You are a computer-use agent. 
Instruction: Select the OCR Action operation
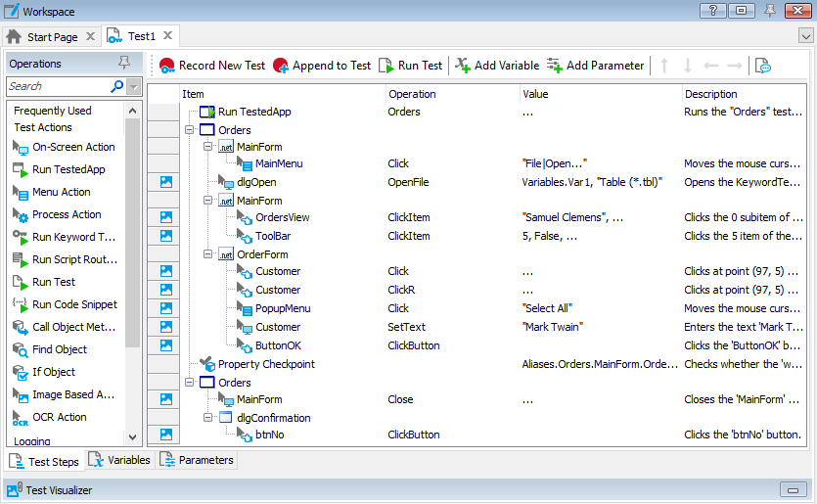50,417
